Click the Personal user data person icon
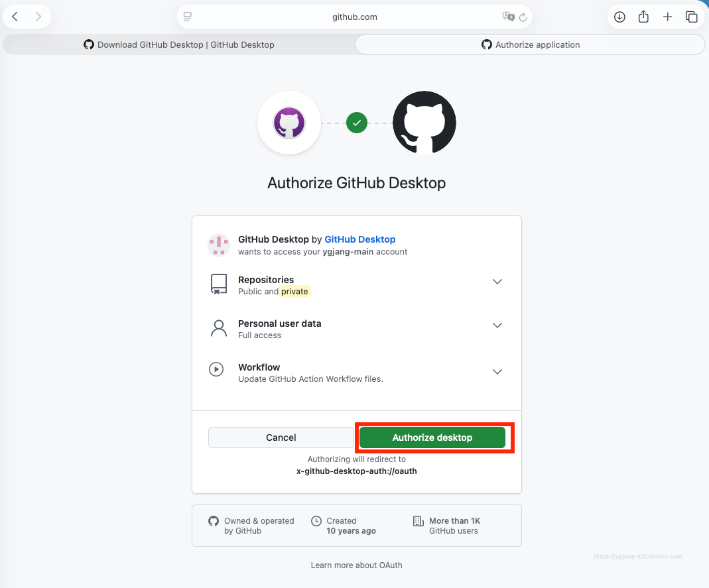Image resolution: width=709 pixels, height=588 pixels. (x=219, y=329)
